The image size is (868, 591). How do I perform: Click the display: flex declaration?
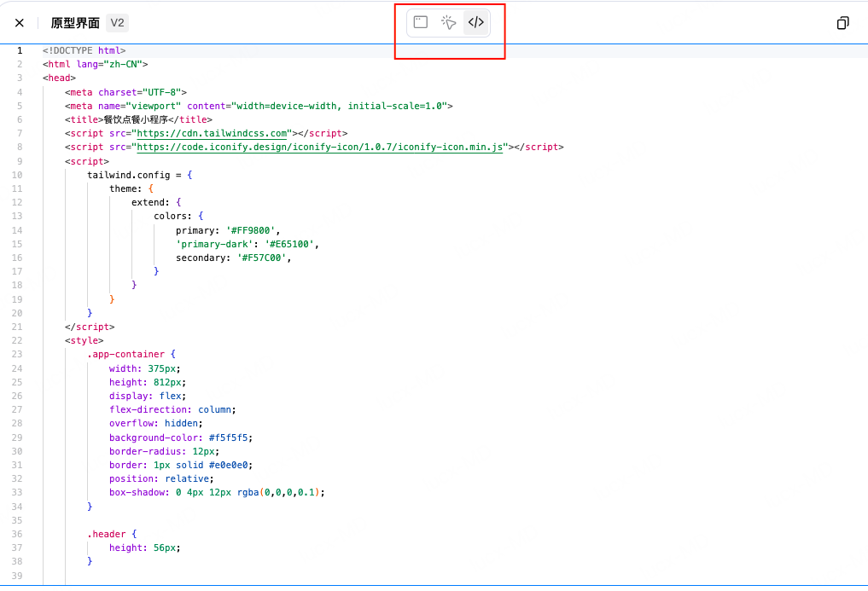pos(148,397)
